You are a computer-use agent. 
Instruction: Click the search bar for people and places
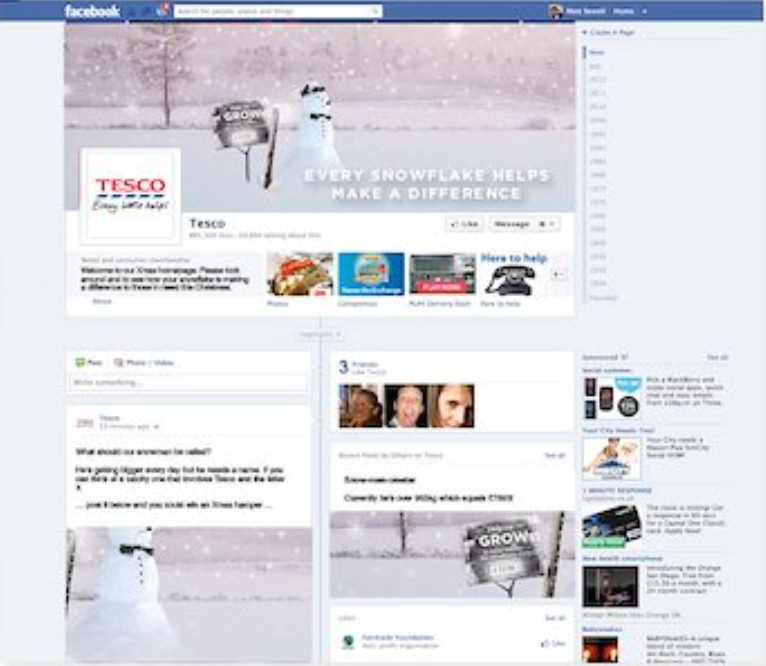pyautogui.click(x=277, y=11)
